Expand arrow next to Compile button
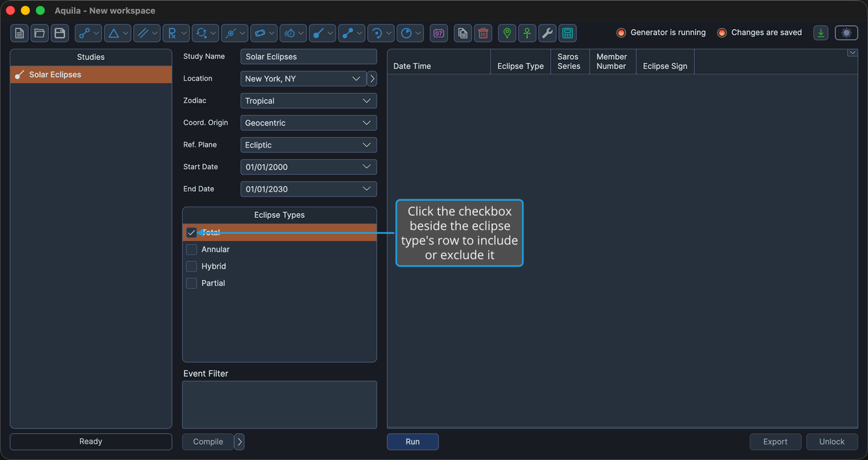The height and width of the screenshot is (460, 868). pos(239,442)
